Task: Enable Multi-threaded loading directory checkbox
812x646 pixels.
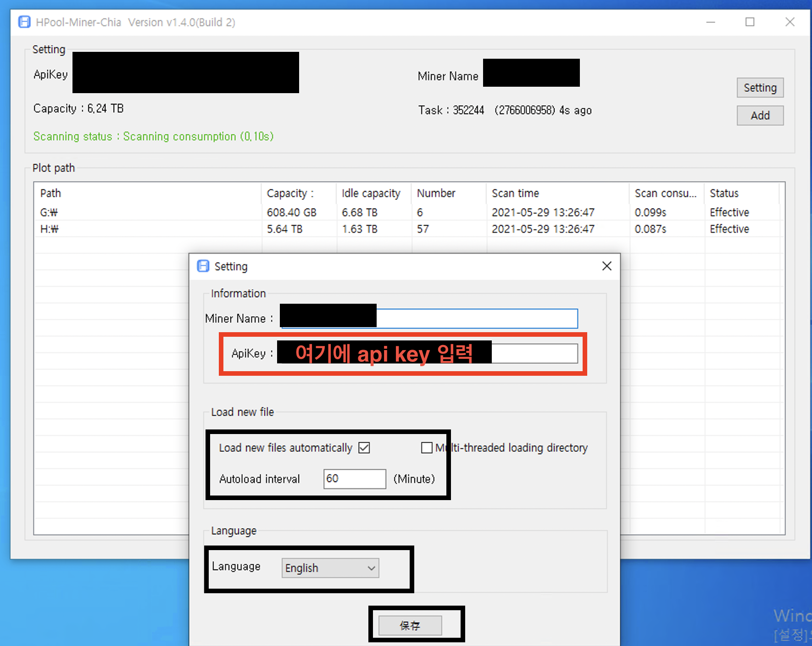Action: tap(427, 448)
